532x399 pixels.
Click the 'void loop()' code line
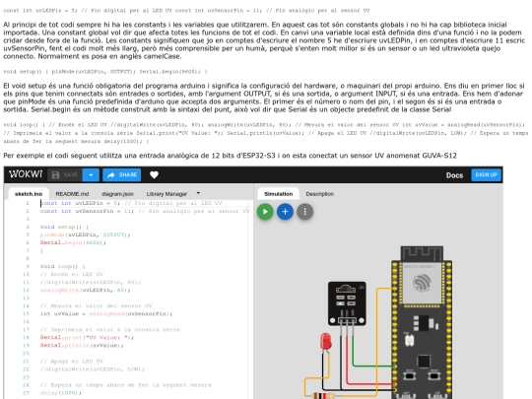click(x=63, y=266)
